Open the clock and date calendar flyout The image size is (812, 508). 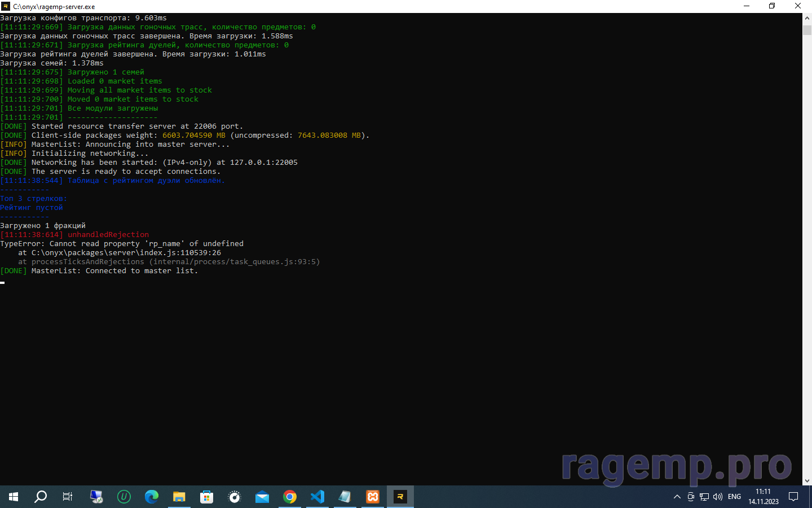click(x=763, y=497)
